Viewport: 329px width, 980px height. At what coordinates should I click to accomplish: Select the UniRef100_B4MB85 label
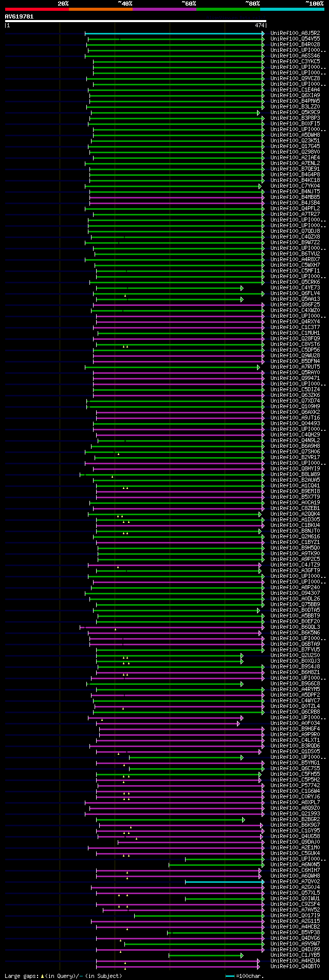pyautogui.click(x=296, y=197)
